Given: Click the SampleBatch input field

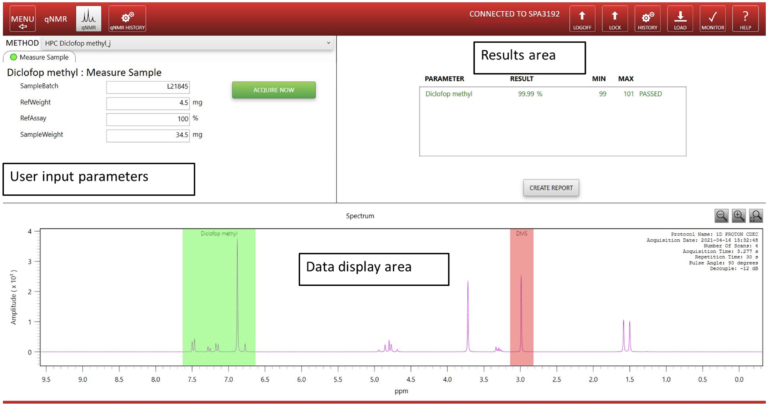Looking at the screenshot, I should (147, 87).
